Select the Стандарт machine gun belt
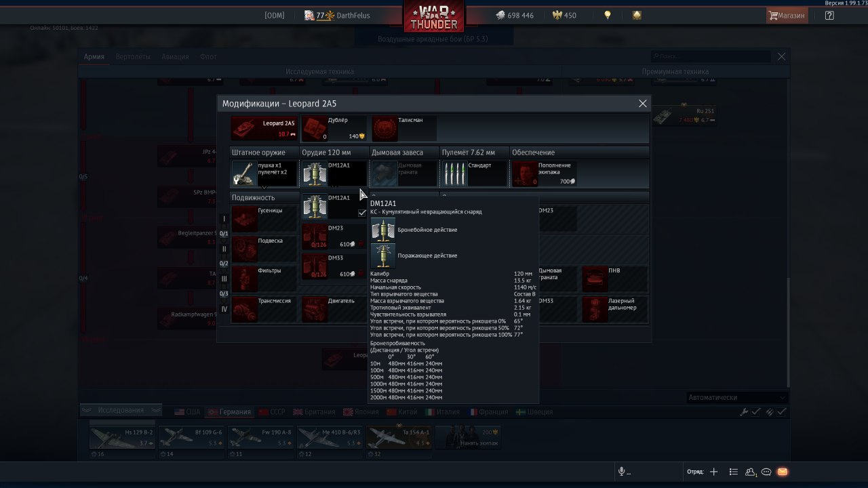The height and width of the screenshot is (488, 868). [x=475, y=174]
